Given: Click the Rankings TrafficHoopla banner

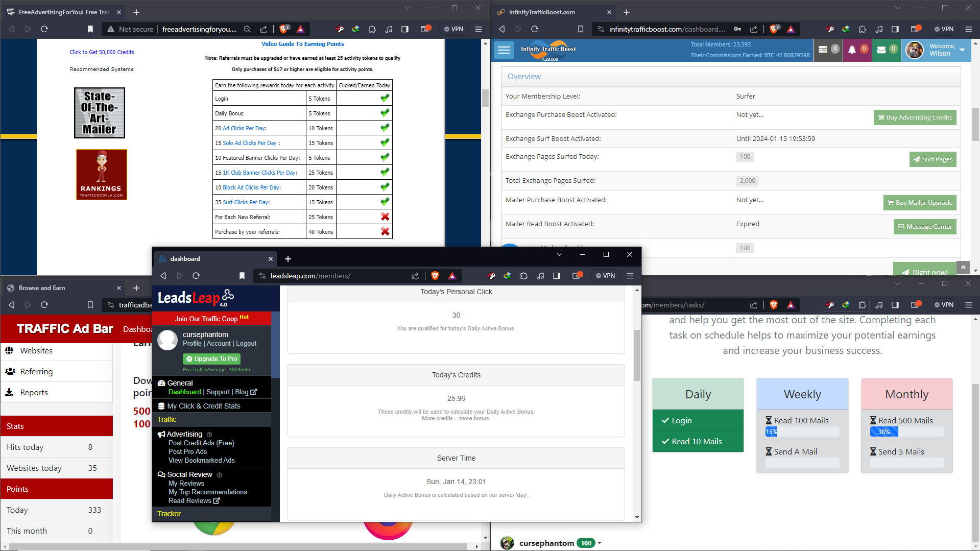Looking at the screenshot, I should [102, 174].
